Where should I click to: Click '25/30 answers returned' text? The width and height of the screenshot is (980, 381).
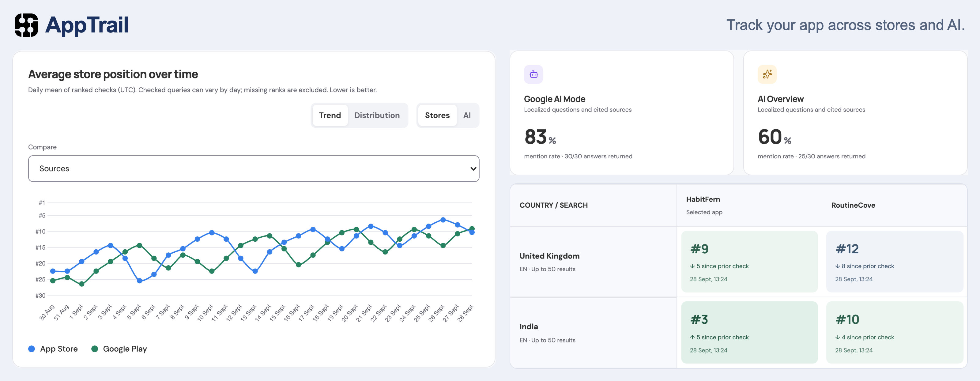click(x=832, y=157)
